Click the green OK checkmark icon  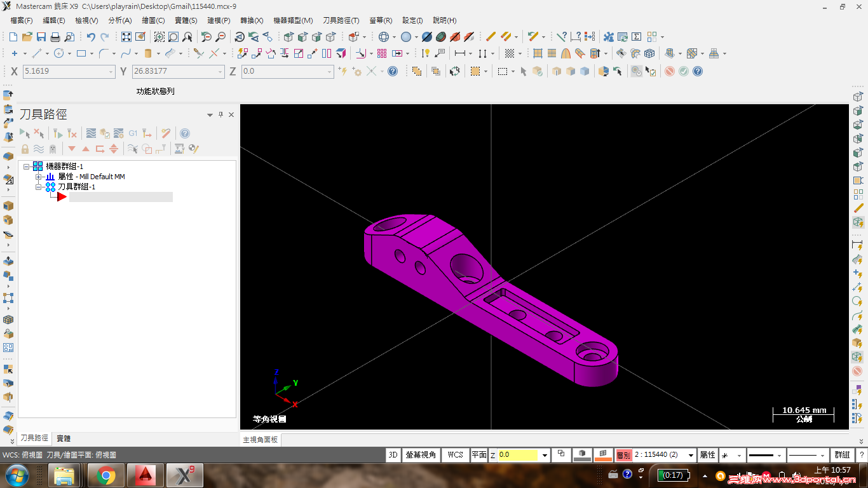point(684,71)
